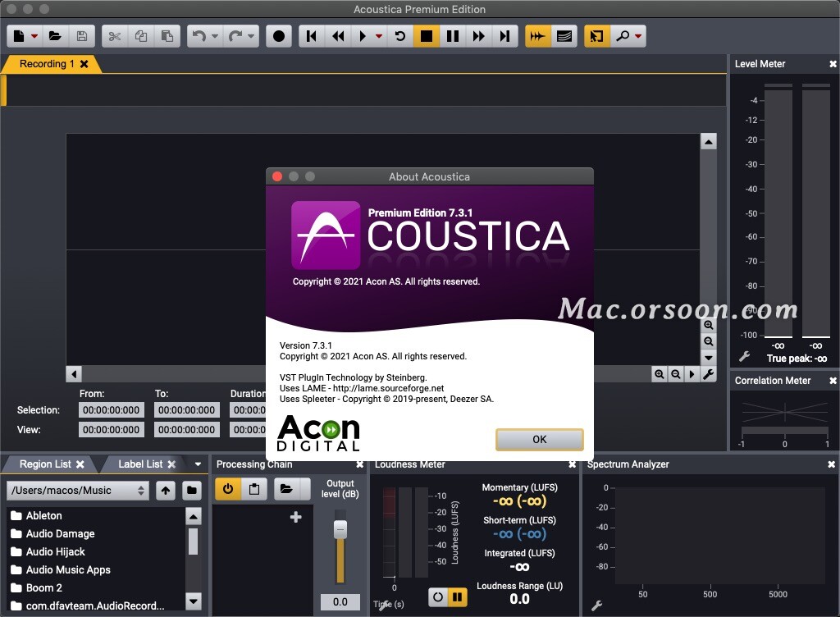The image size is (840, 617).
Task: Open the /Users/macos/Music path dropdown
Action: click(x=78, y=490)
